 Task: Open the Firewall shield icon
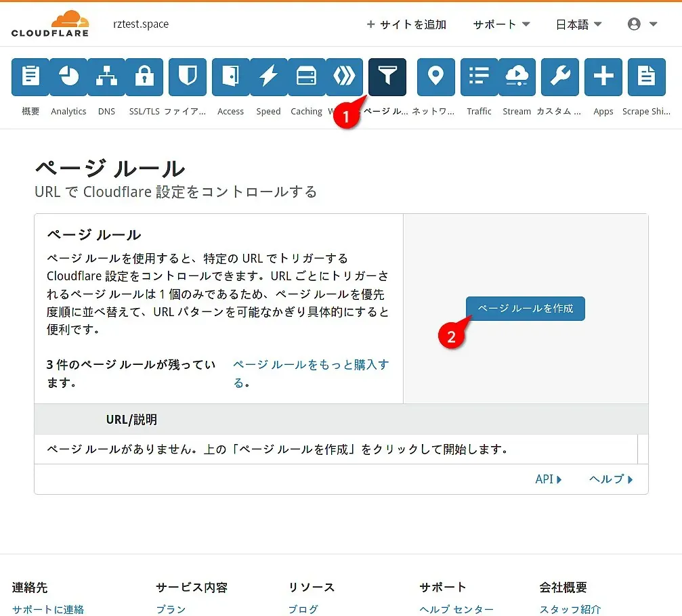click(188, 77)
